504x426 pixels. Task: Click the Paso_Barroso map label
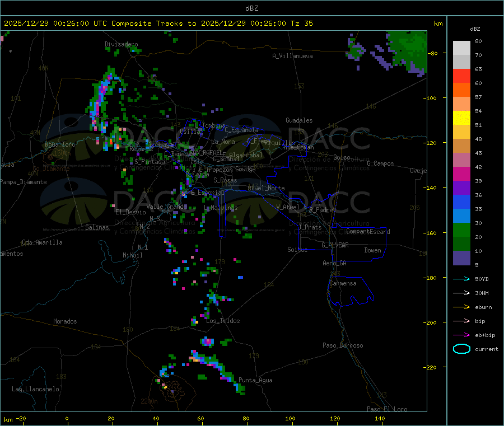[x=343, y=345]
